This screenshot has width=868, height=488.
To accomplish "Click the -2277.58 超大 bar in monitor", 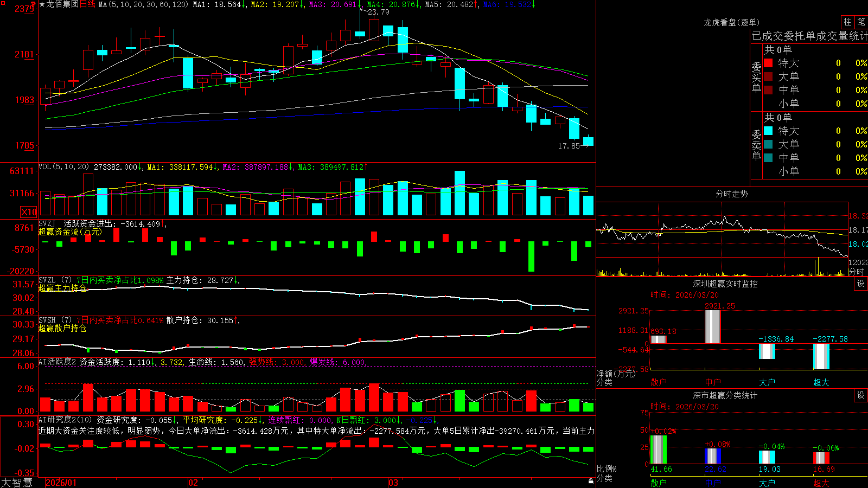I will click(x=821, y=356).
